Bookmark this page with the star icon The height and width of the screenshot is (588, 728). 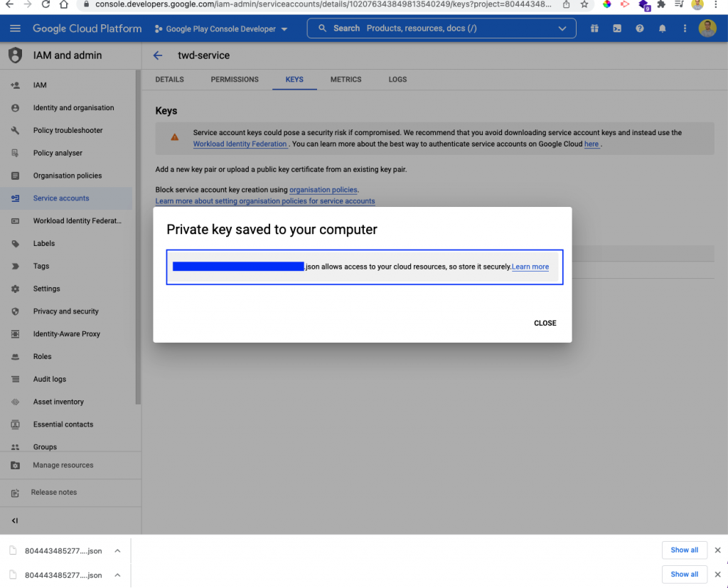pyautogui.click(x=584, y=4)
